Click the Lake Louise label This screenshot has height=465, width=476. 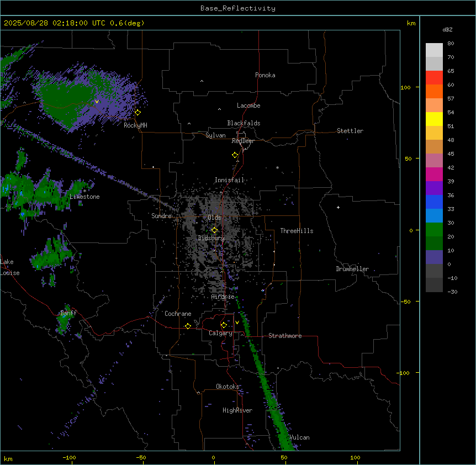tap(10, 267)
